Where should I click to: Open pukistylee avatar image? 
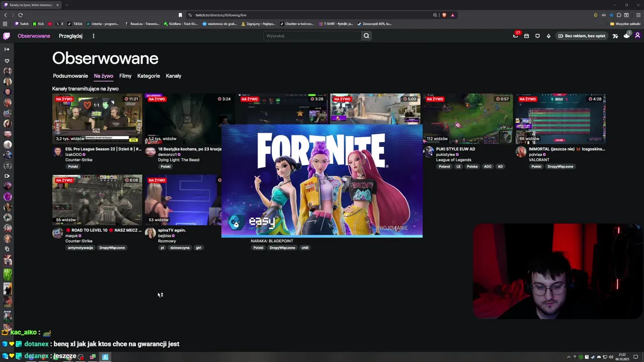(x=429, y=152)
